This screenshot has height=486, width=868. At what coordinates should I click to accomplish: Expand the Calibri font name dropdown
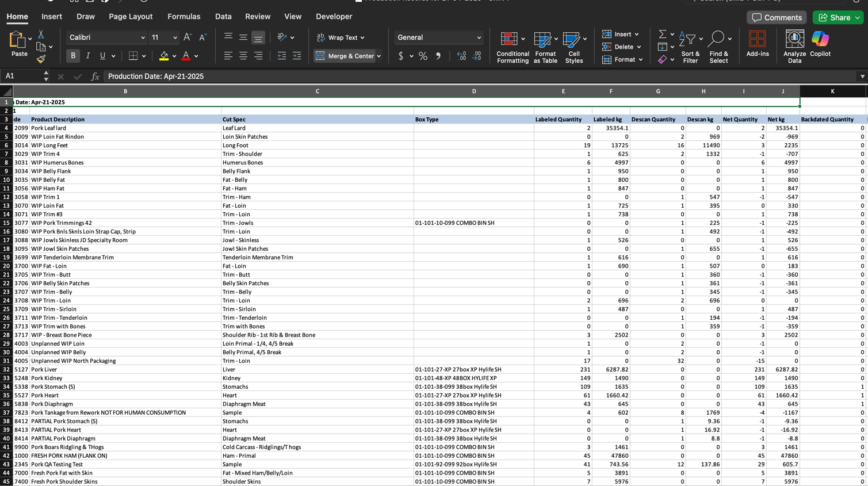pyautogui.click(x=143, y=37)
